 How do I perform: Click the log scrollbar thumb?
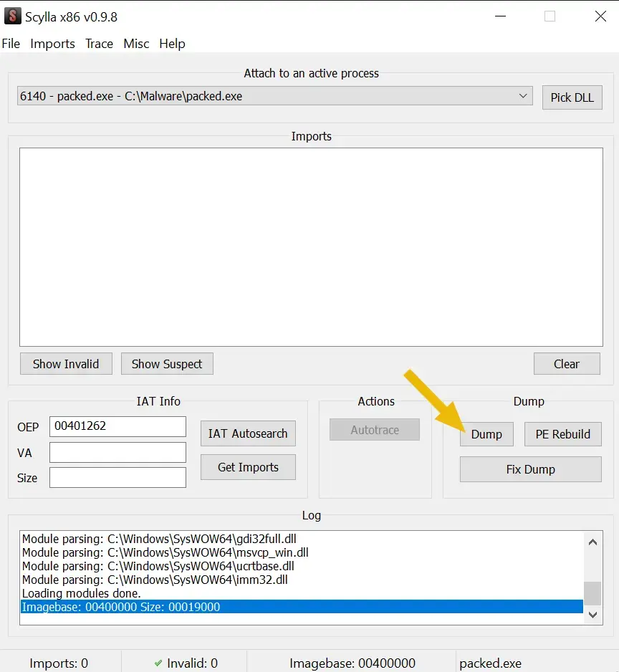(x=593, y=593)
